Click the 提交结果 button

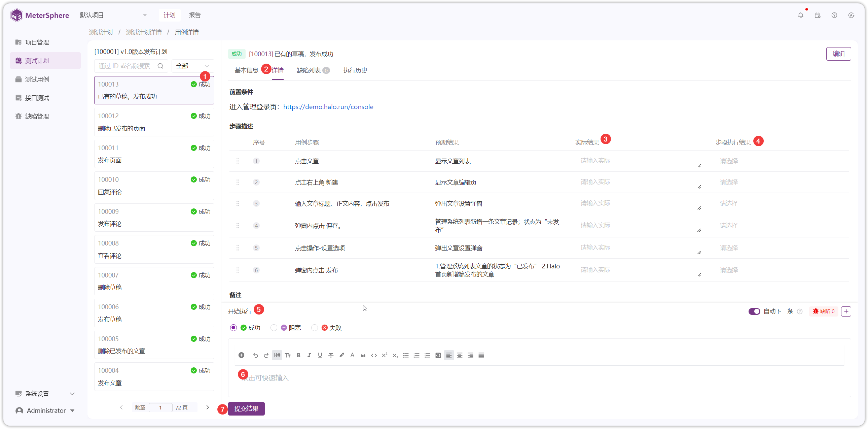246,409
